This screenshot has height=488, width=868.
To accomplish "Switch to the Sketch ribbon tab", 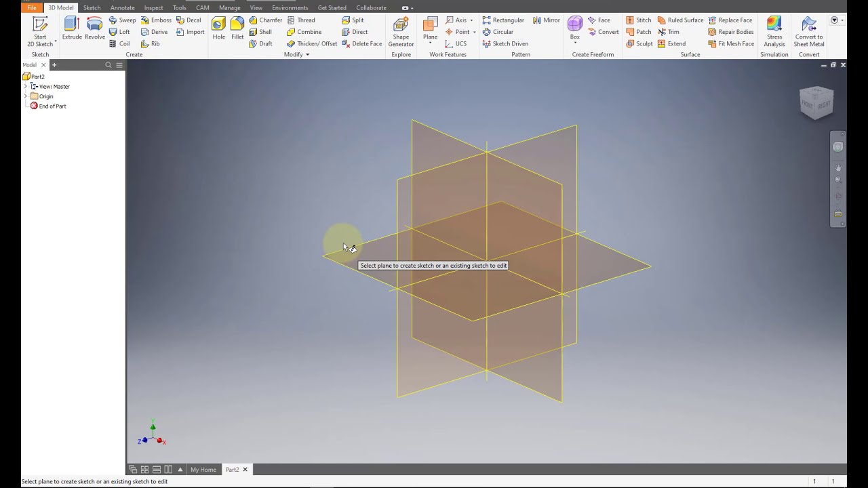I will coord(92,7).
